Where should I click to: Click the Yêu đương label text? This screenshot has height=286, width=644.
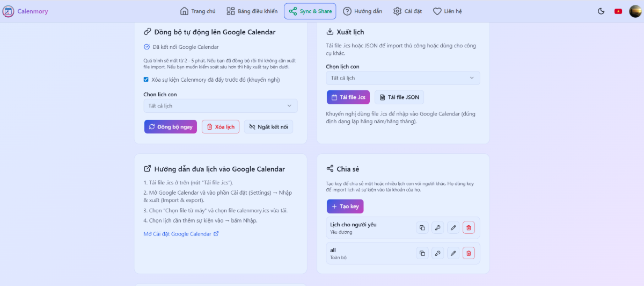tap(341, 232)
